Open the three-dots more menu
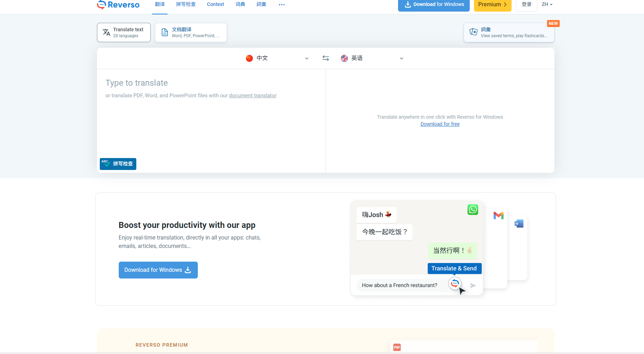Viewport: 644px width, 354px height. point(282,5)
